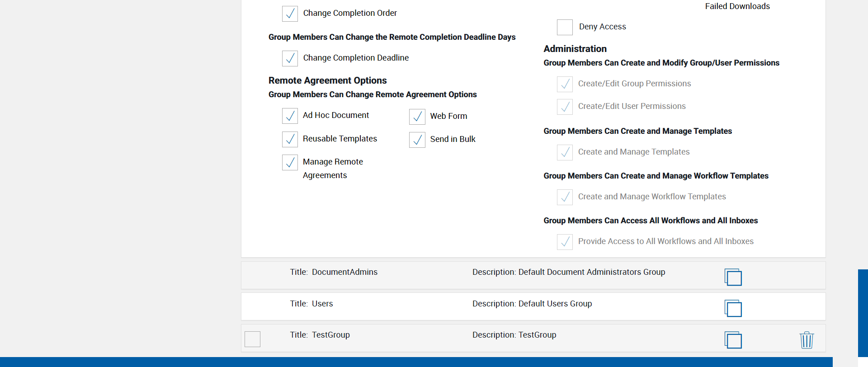The width and height of the screenshot is (868, 367).
Task: Toggle the Change Completion Deadline checkbox
Action: pyautogui.click(x=290, y=58)
